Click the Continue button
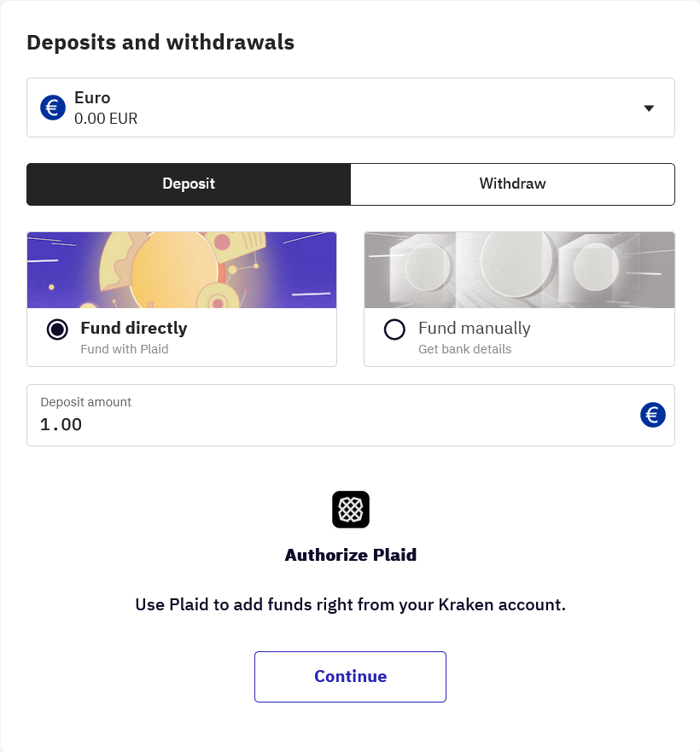The image size is (700, 752). point(350,677)
